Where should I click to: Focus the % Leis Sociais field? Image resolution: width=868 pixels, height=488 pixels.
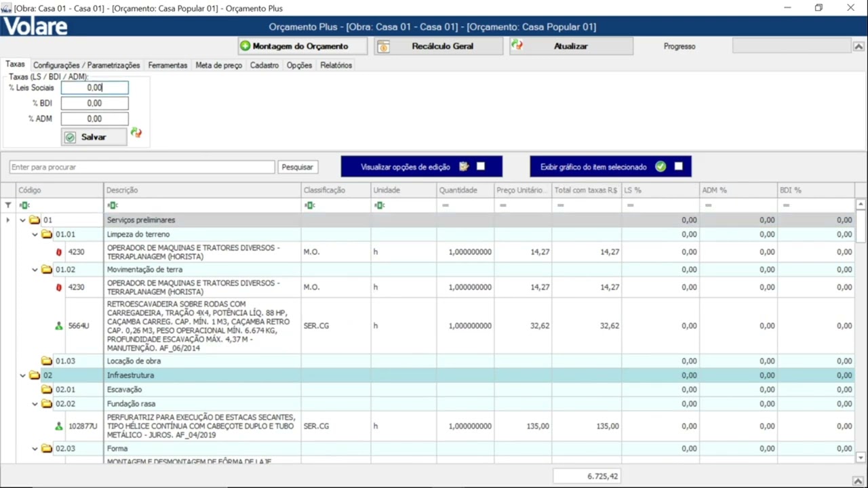[94, 87]
